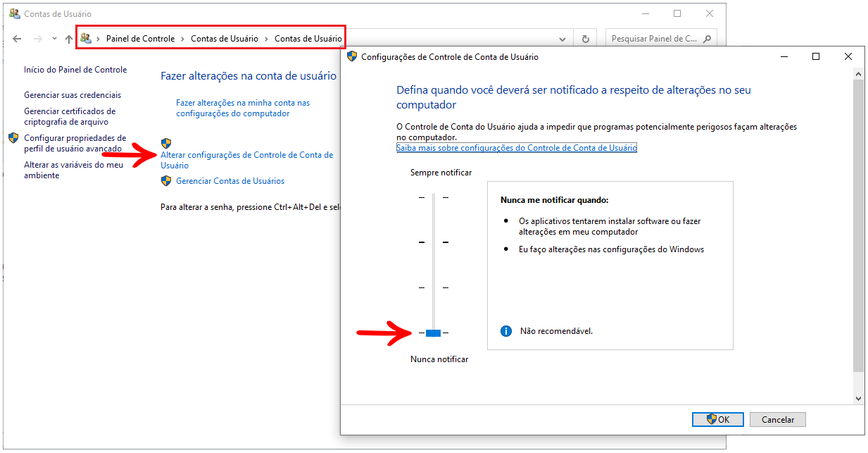Click the search magnifier icon
Screen dimensions: 868x453
707,39
